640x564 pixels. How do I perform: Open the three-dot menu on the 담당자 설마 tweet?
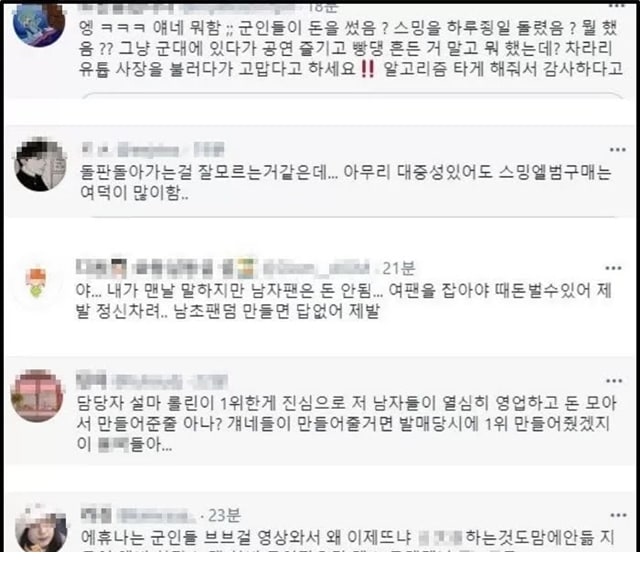coord(614,381)
